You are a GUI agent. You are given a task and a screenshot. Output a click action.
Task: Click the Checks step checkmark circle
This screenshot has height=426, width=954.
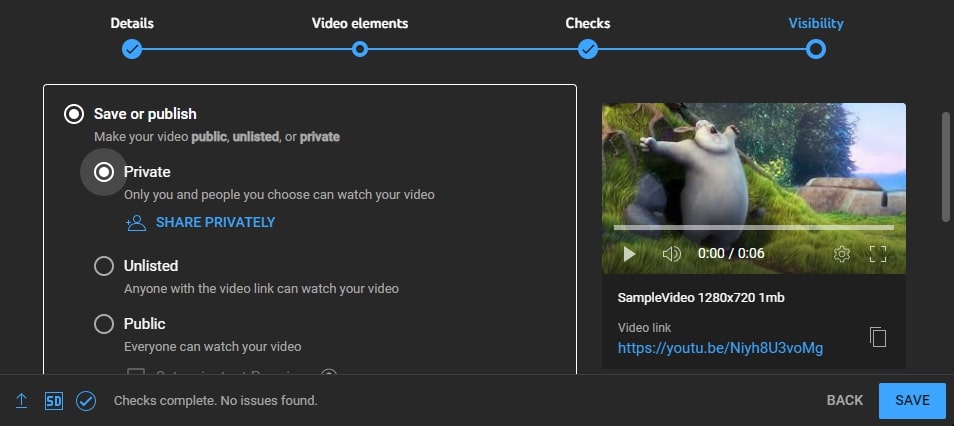click(x=587, y=49)
